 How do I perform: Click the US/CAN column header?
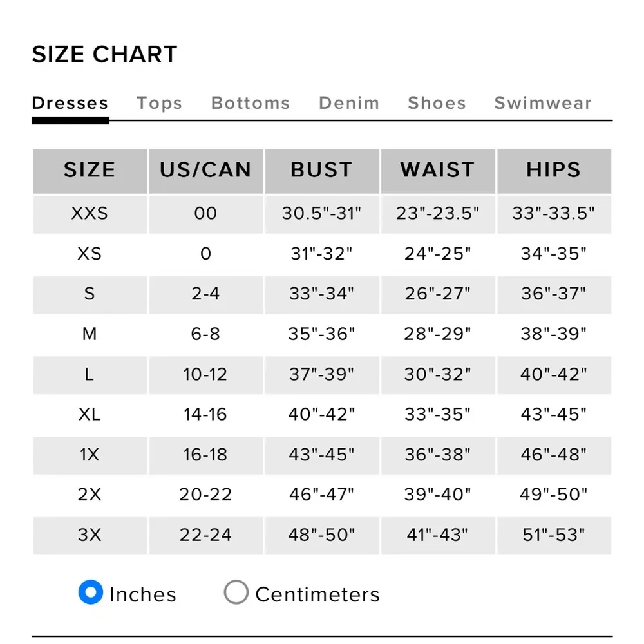(x=205, y=170)
